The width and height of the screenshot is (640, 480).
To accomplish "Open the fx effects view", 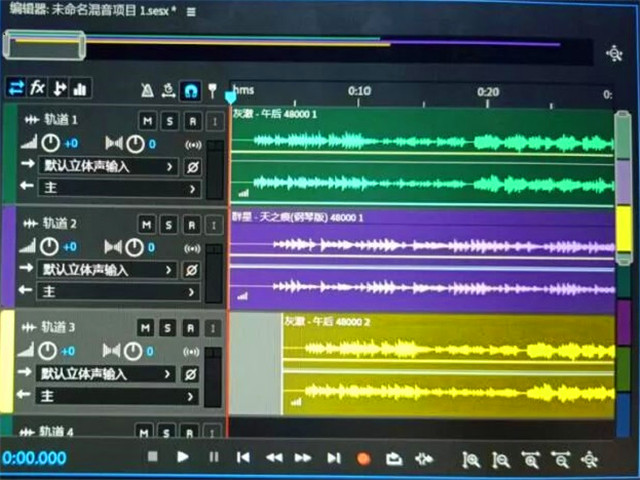I will coord(37,88).
